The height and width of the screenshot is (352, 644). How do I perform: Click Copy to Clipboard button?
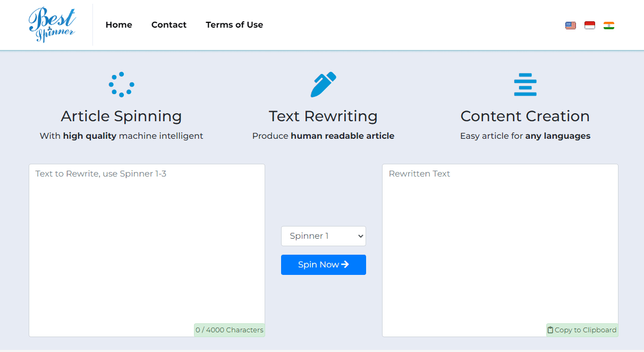tap(582, 330)
